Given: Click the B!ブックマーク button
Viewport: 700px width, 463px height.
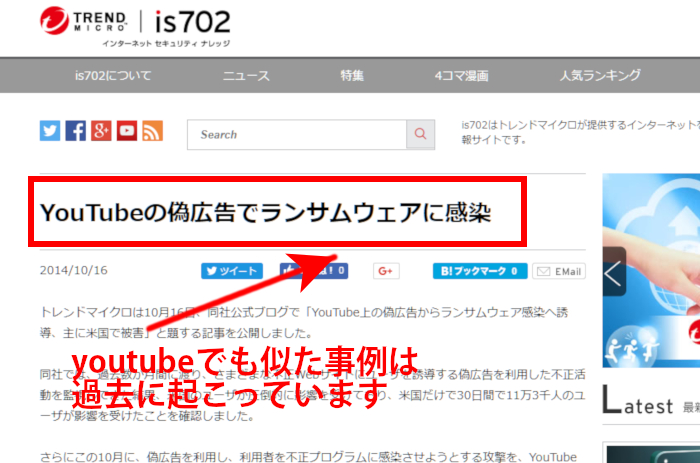Looking at the screenshot, I should tap(480, 271).
